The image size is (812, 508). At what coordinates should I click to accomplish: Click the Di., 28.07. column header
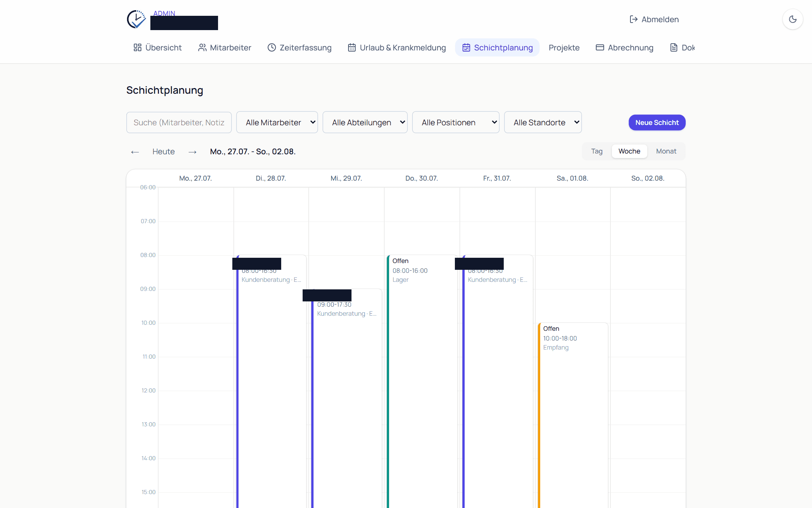271,178
